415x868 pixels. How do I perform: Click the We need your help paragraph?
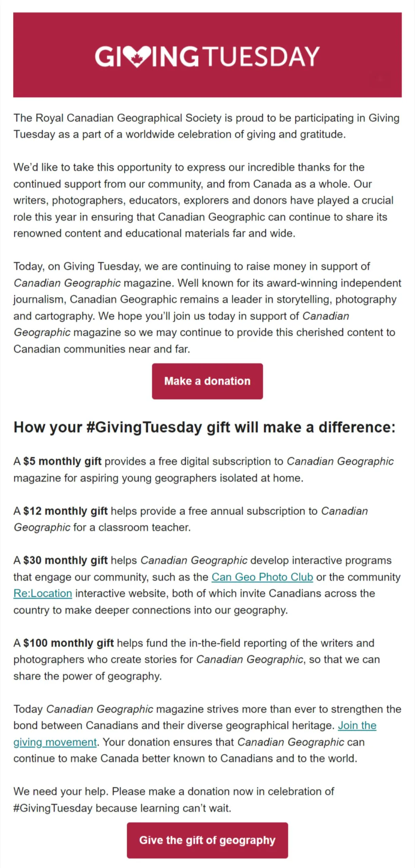click(174, 800)
